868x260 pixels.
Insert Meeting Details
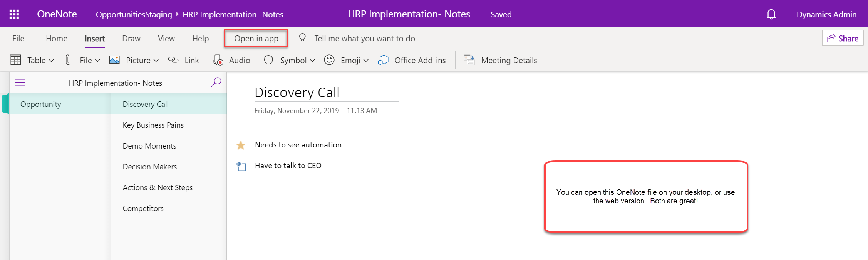[500, 60]
